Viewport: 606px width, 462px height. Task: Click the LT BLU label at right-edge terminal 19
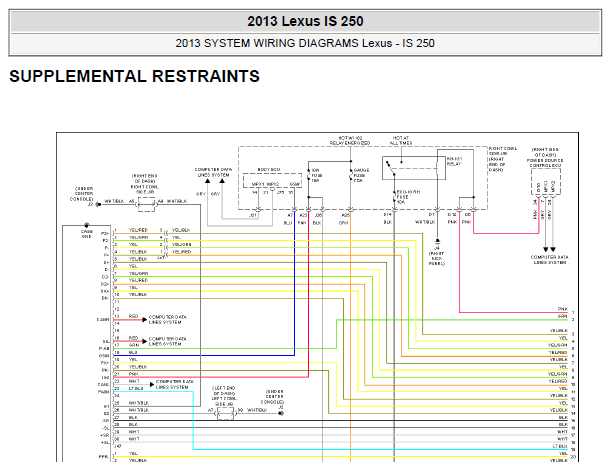[x=560, y=446]
